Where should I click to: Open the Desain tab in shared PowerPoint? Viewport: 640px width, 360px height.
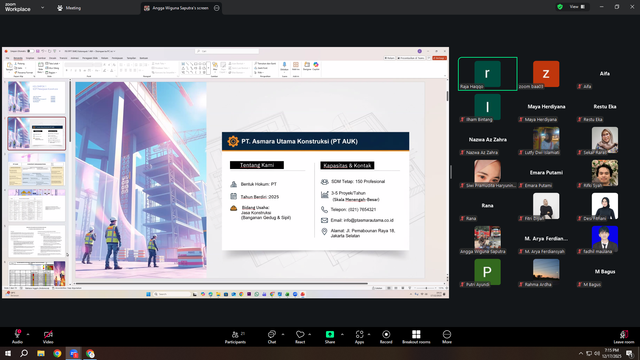pos(53,58)
